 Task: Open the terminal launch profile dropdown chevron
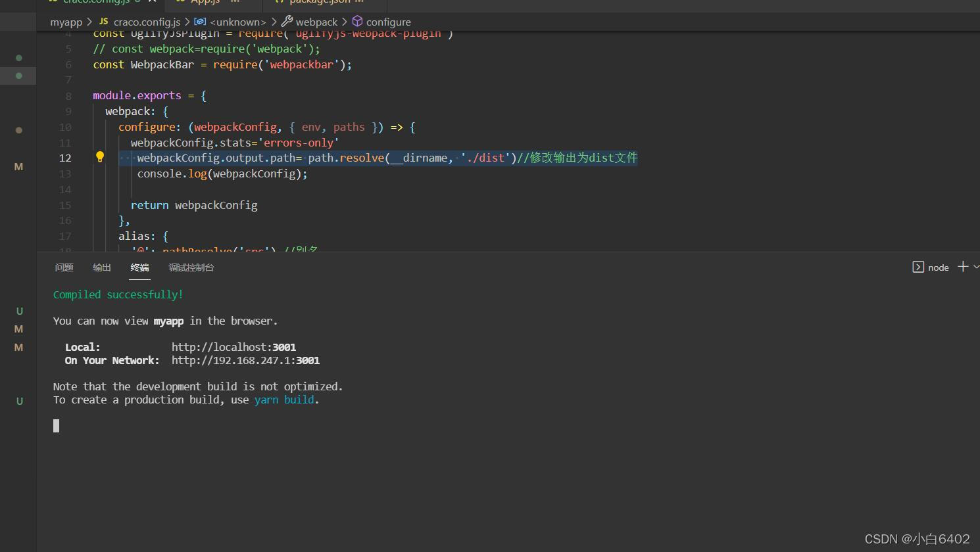(976, 267)
